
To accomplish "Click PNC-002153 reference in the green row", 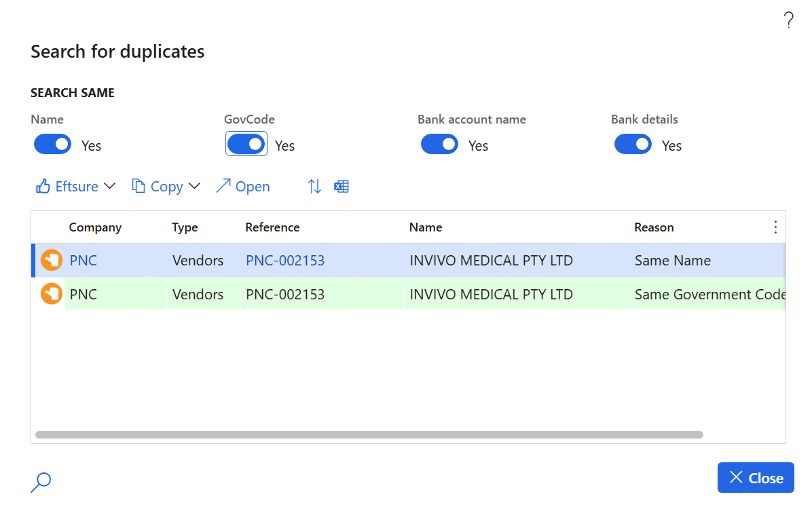I will [322, 294].
